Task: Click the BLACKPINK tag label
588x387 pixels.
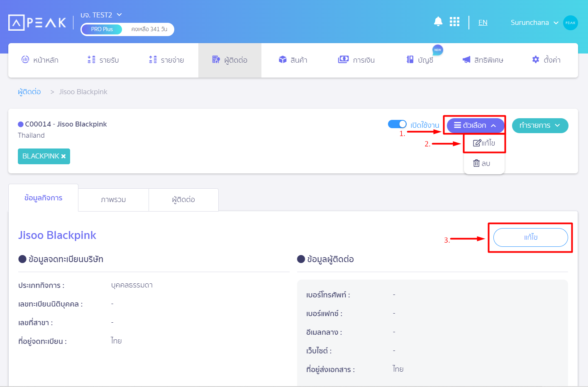Action: [x=41, y=156]
